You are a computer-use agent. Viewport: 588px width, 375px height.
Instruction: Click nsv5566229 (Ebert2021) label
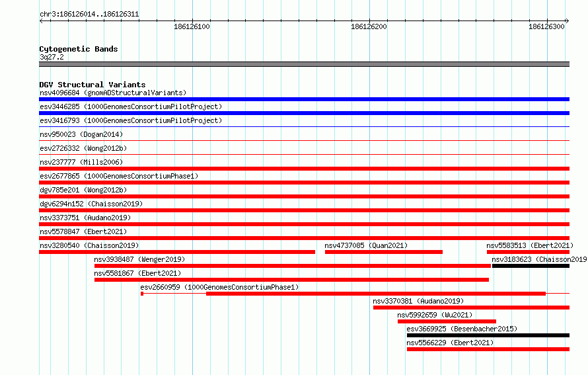pos(450,343)
